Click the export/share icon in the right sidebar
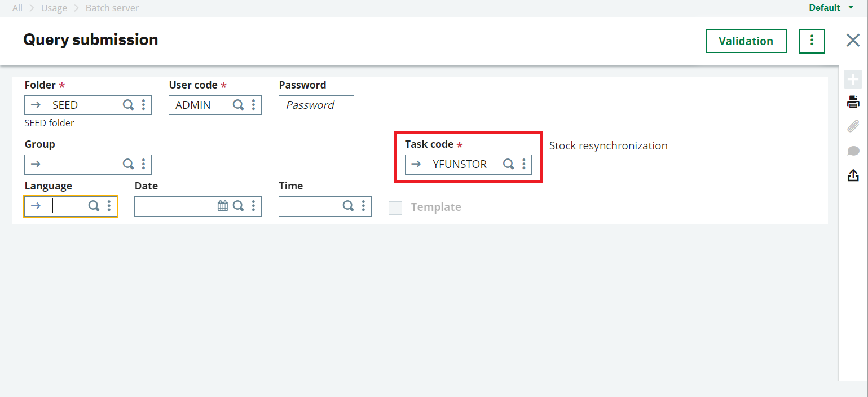 coord(853,175)
